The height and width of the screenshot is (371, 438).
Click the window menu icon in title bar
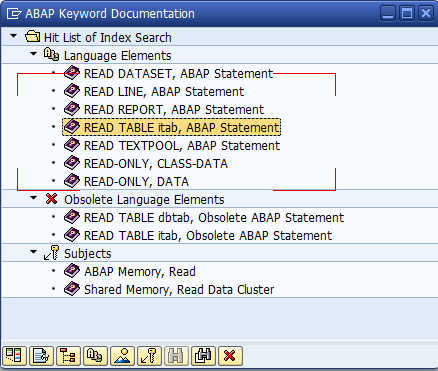(x=14, y=14)
